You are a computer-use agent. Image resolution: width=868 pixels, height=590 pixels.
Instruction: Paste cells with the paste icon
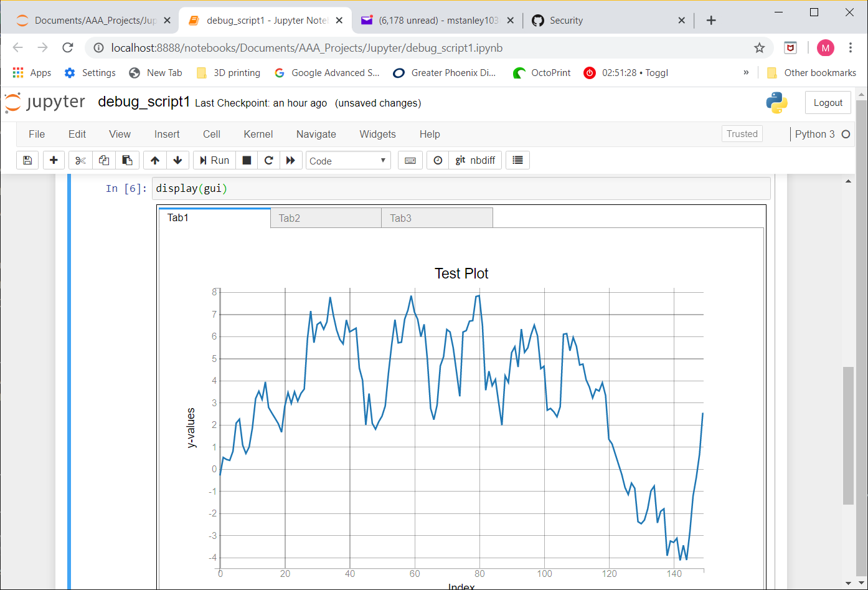coord(127,160)
